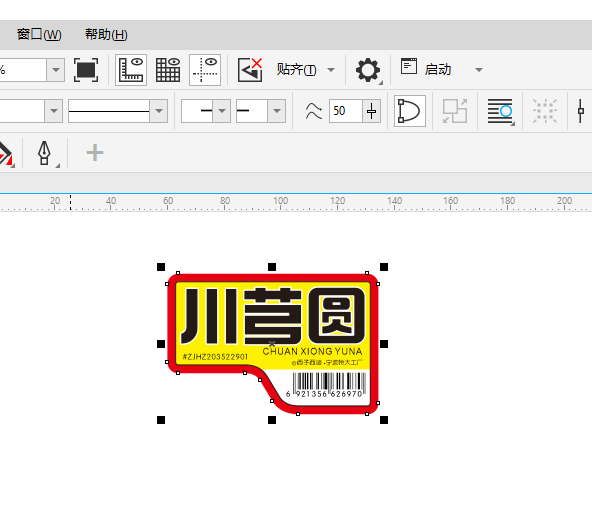Click the #ZJHZ203522901 code on label
Screen dimensions: 592x505
[x=215, y=357]
